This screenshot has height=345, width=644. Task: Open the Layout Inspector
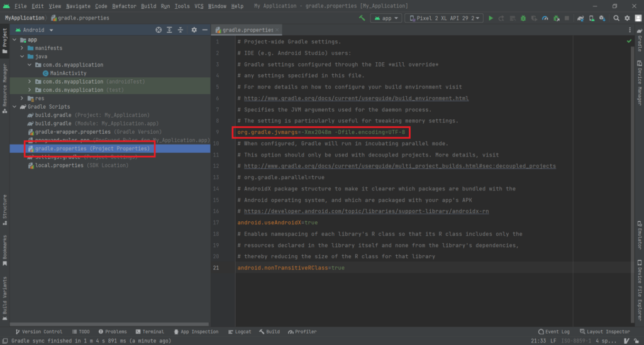click(604, 331)
